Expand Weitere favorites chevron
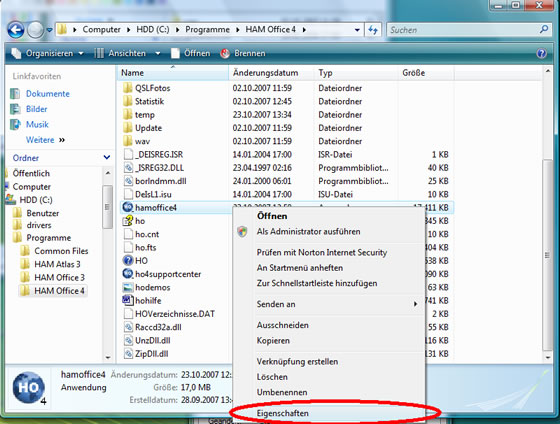 click(x=62, y=140)
